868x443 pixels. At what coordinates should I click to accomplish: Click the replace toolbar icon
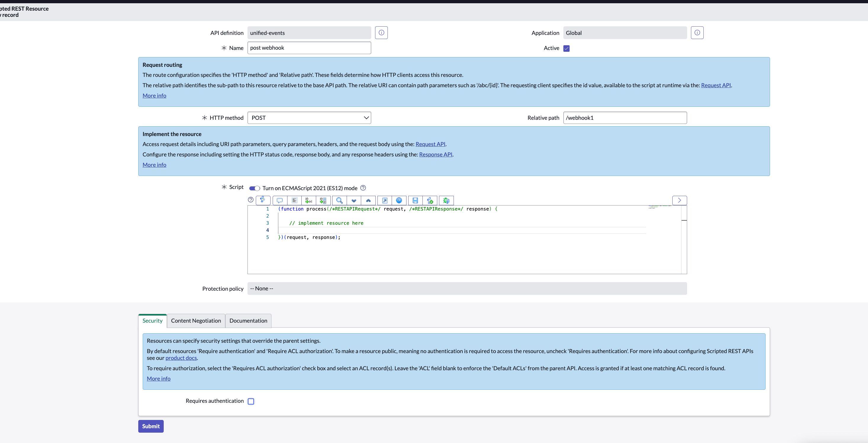coord(309,201)
